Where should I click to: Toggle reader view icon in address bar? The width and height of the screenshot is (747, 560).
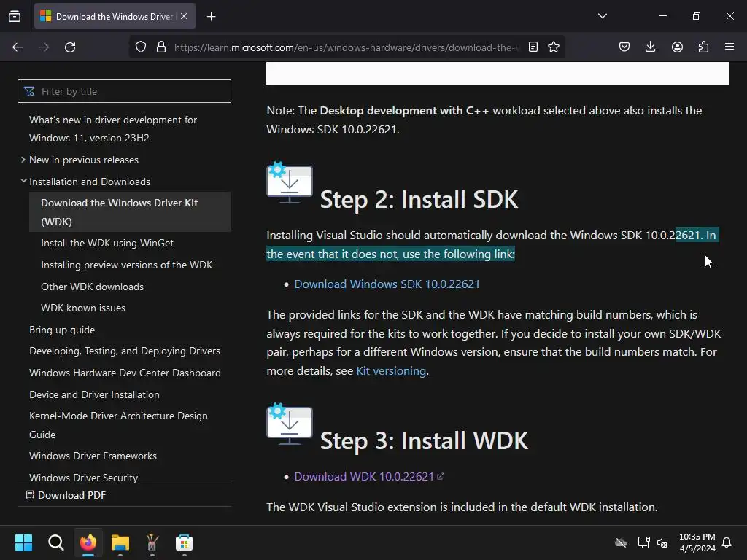click(x=533, y=47)
